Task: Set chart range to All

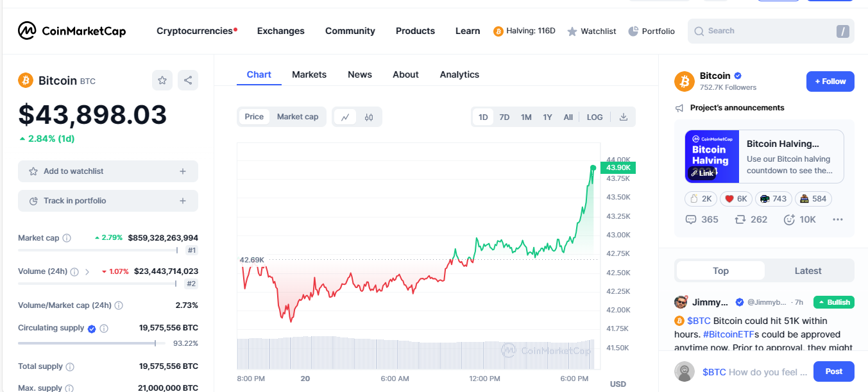Action: point(568,117)
